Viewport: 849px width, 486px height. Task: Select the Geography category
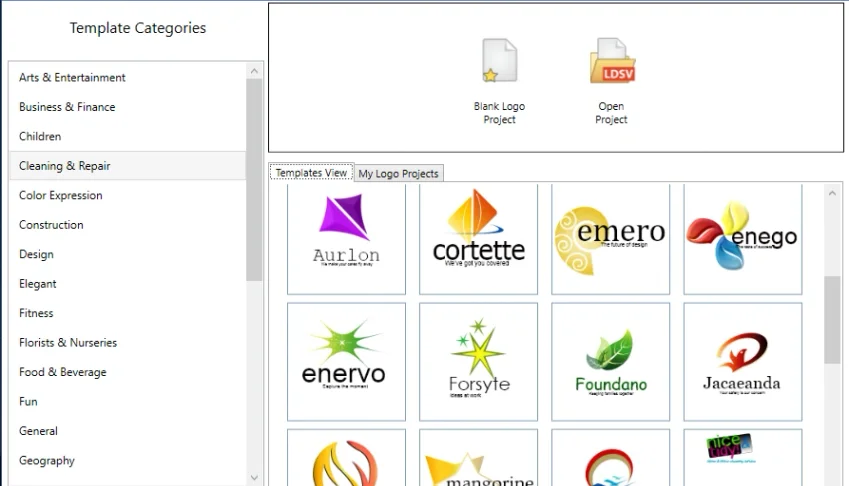click(x=128, y=461)
